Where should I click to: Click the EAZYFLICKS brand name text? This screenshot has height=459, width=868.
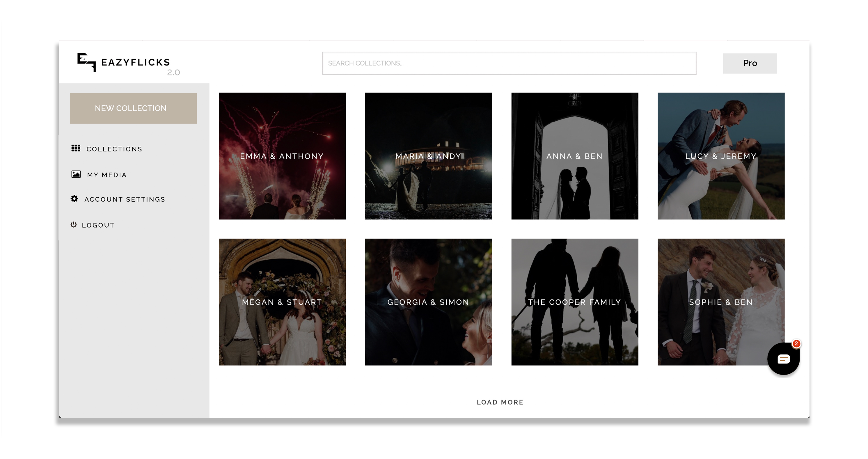tap(136, 62)
